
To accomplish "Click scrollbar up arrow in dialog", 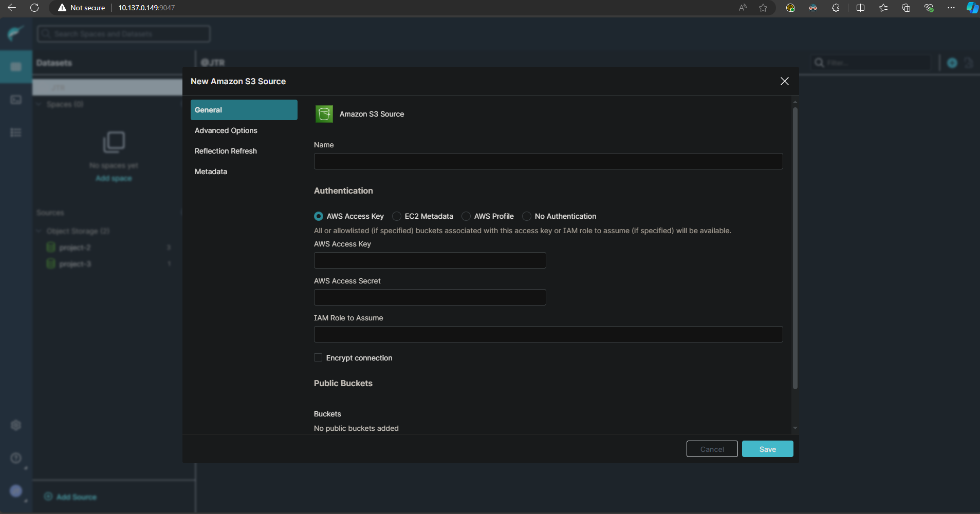I will pyautogui.click(x=795, y=102).
